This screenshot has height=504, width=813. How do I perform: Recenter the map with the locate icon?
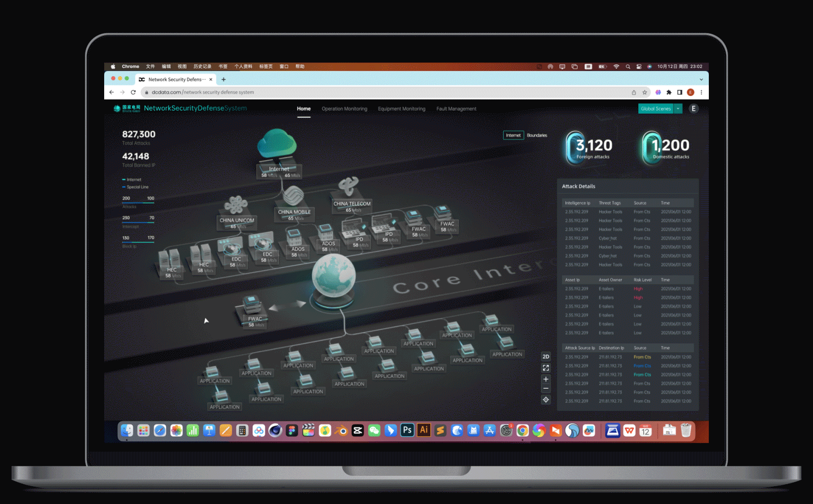pos(546,400)
